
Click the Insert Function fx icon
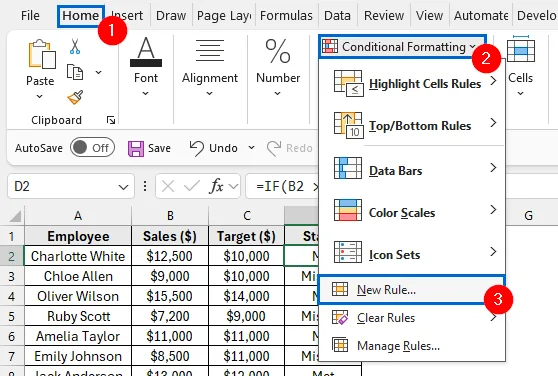[217, 186]
